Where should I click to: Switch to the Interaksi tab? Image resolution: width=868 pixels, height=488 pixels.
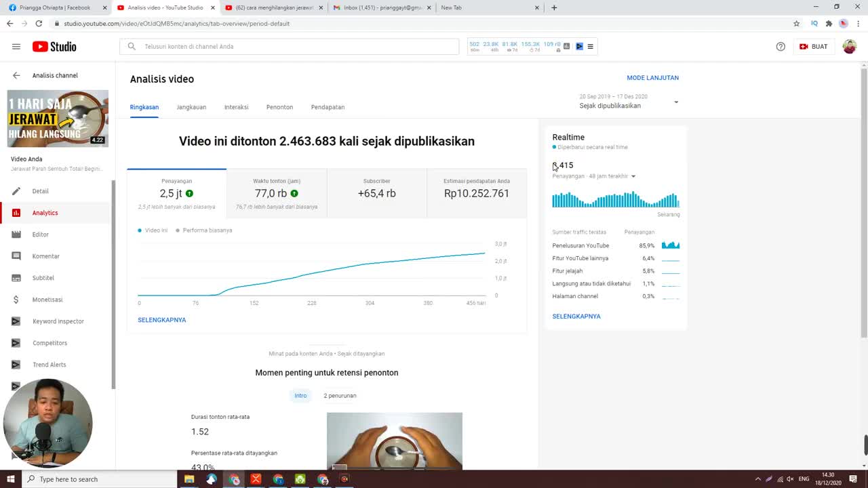click(x=237, y=107)
